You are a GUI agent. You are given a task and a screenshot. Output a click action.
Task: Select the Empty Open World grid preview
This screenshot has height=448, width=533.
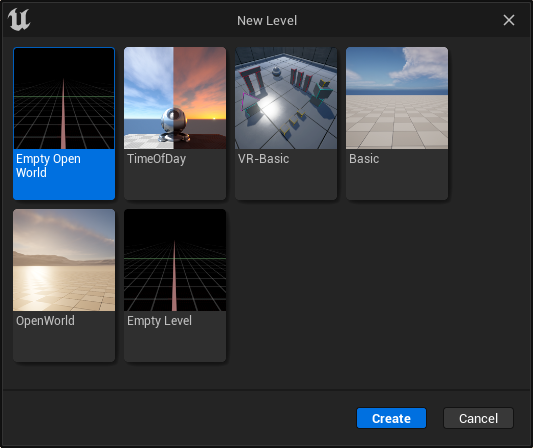pyautogui.click(x=64, y=98)
